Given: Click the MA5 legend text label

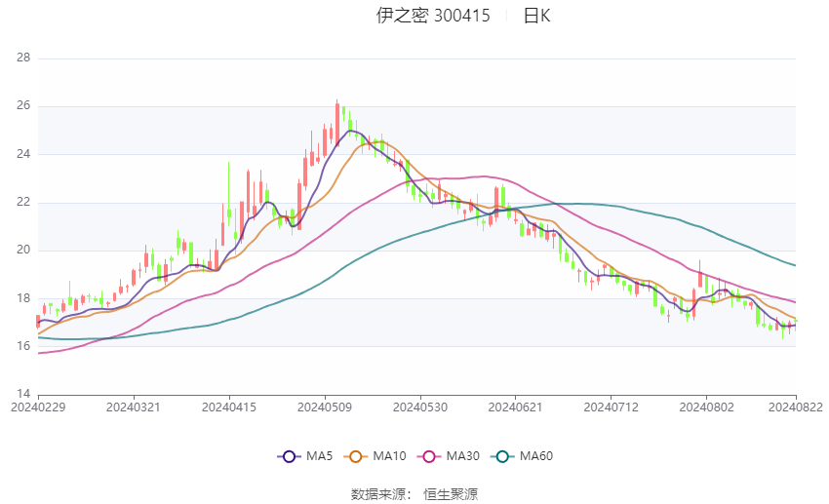Looking at the screenshot, I should pos(319,456).
